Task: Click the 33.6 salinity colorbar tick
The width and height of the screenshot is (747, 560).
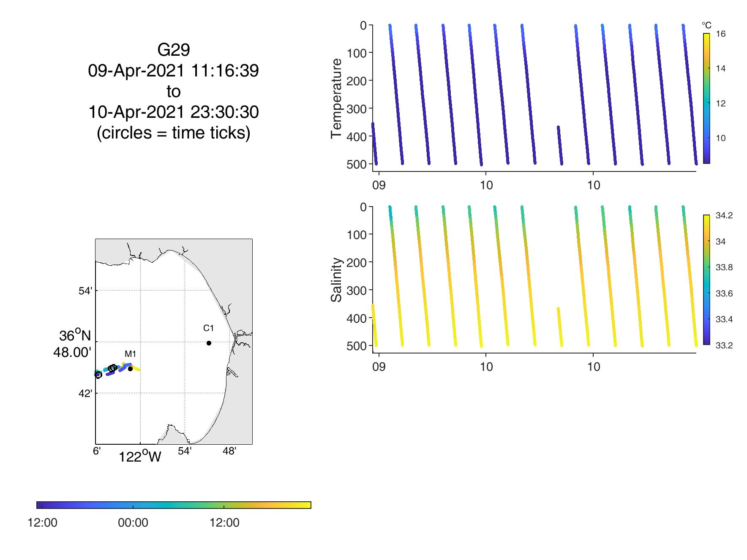Action: click(724, 294)
